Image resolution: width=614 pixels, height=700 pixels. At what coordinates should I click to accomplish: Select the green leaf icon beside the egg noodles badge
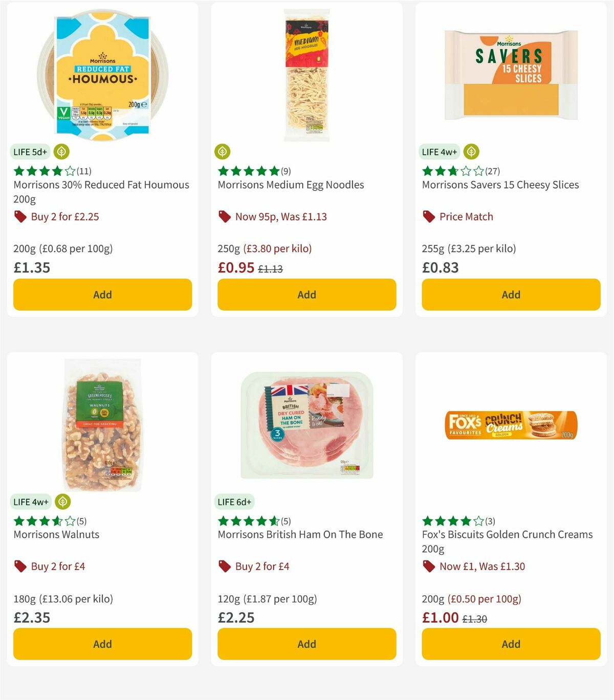tap(224, 152)
